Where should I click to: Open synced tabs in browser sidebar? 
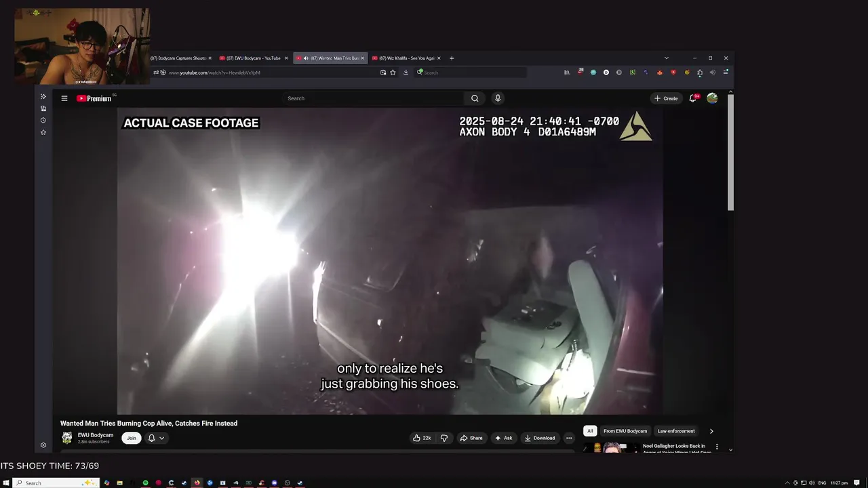tap(43, 108)
